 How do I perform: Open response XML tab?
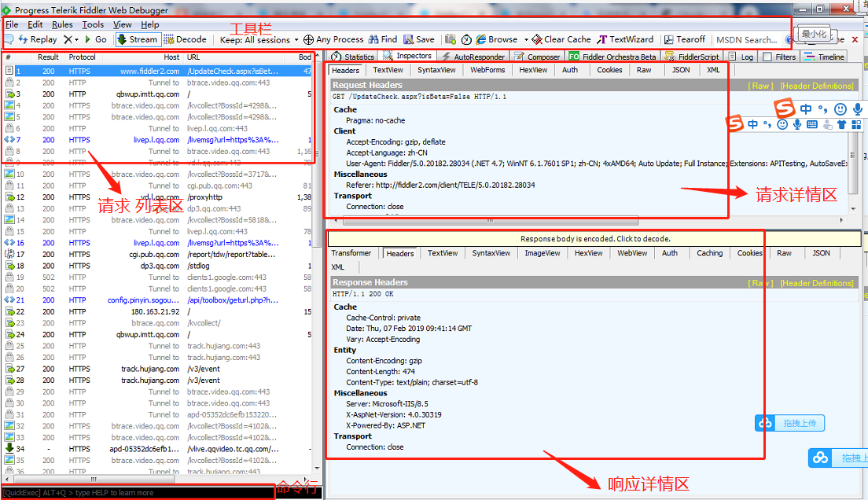pyautogui.click(x=337, y=267)
